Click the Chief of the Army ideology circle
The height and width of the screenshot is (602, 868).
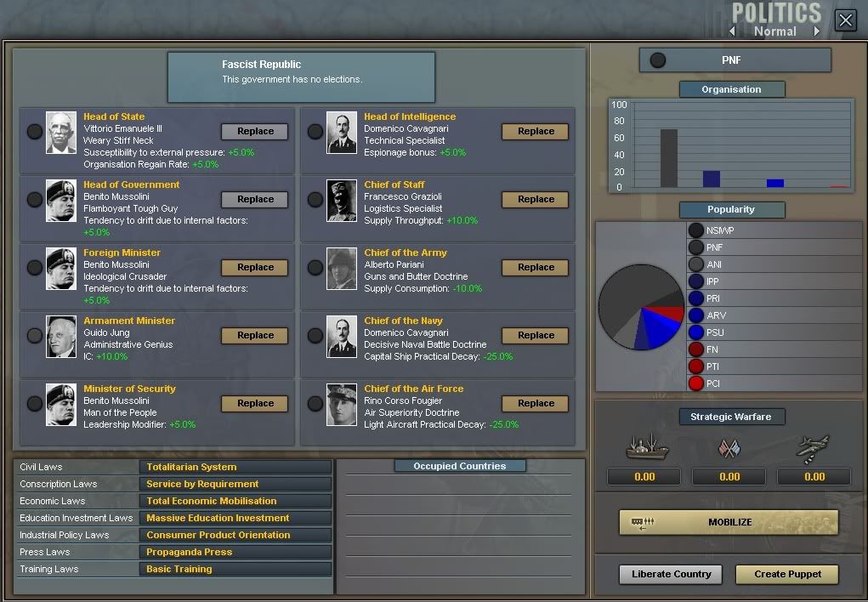tap(315, 268)
